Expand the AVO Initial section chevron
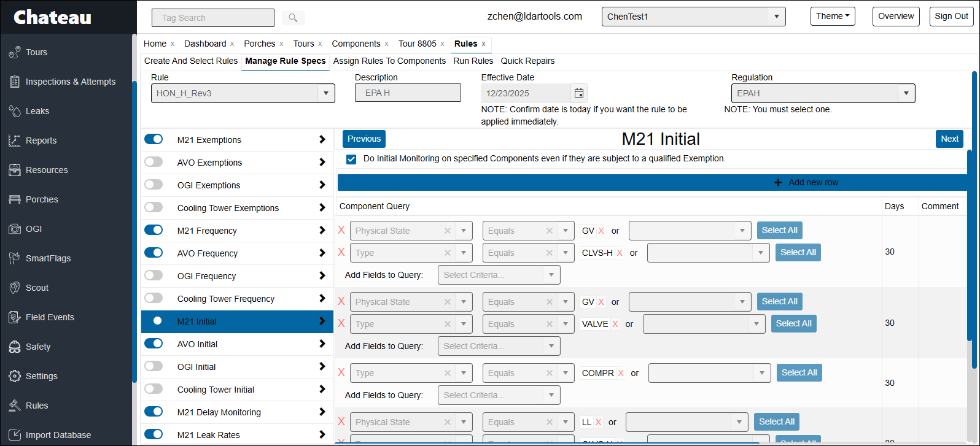Screen dimensions: 980x446 pyautogui.click(x=322, y=344)
